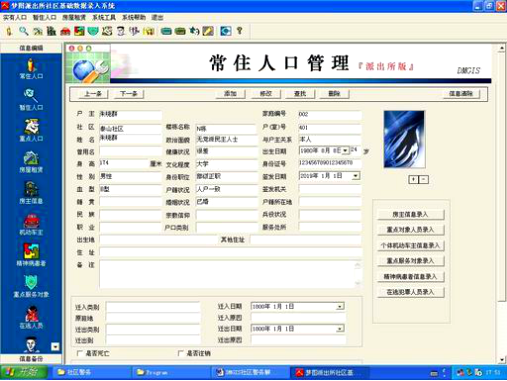Tick the 是否死亡 checkbox
The image size is (507, 381).
[x=79, y=353]
